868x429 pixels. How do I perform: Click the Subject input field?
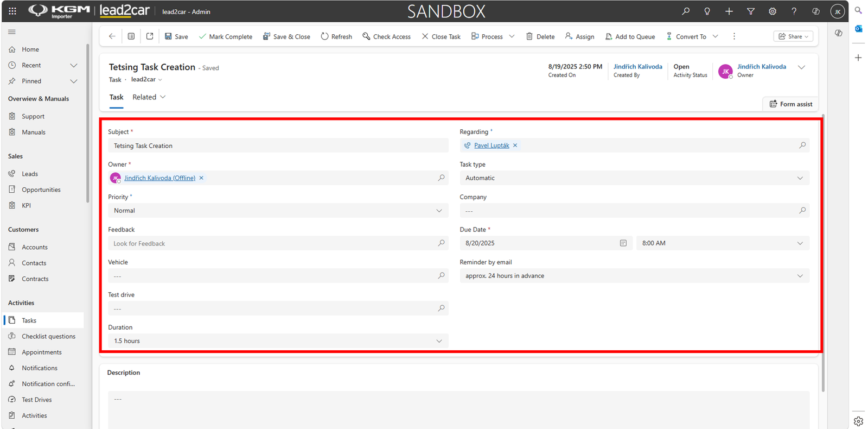pyautogui.click(x=278, y=146)
